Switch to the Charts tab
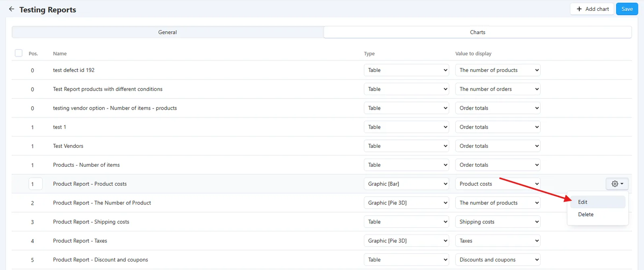644x270 pixels. [x=478, y=32]
